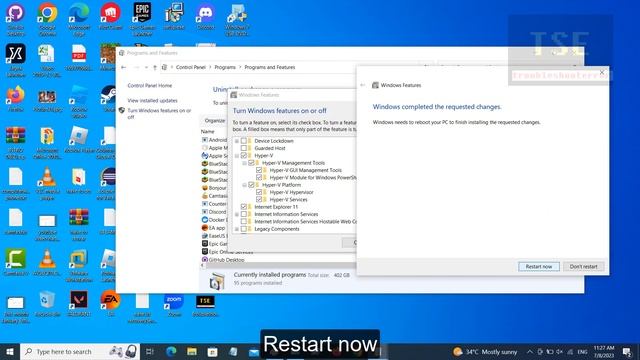Select the Recycle Bin desktop icon
640x360 pixels.
click(47, 304)
